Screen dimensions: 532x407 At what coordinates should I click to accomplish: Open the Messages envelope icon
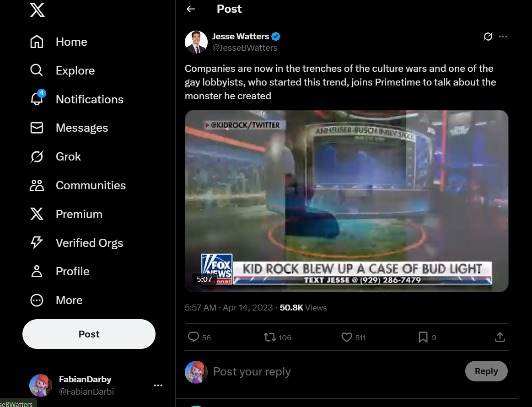coord(37,128)
